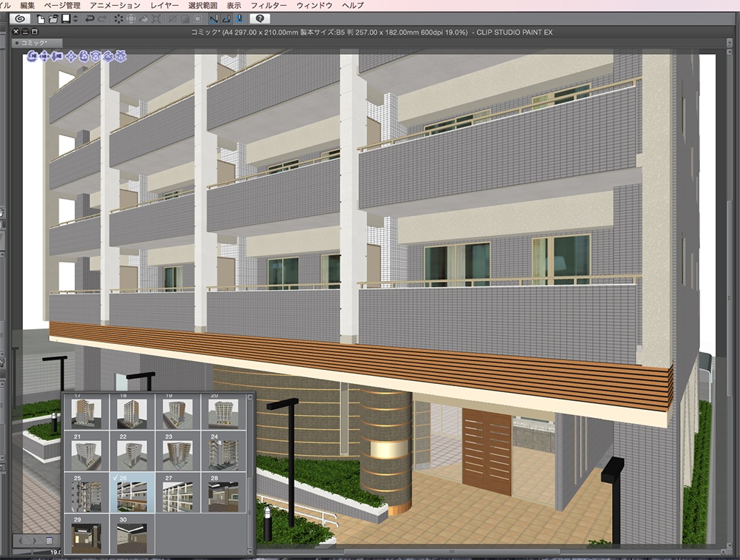740x560 pixels.
Task: Toggle snap to ruler in the toolbar
Action: pos(215,21)
